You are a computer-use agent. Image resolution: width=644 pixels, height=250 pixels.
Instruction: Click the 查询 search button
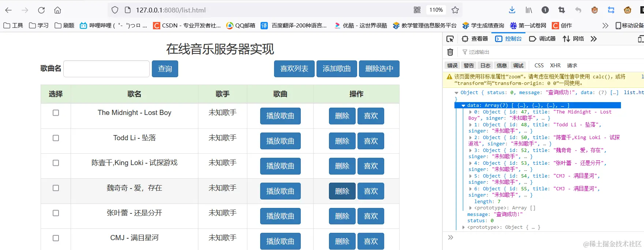[165, 69]
